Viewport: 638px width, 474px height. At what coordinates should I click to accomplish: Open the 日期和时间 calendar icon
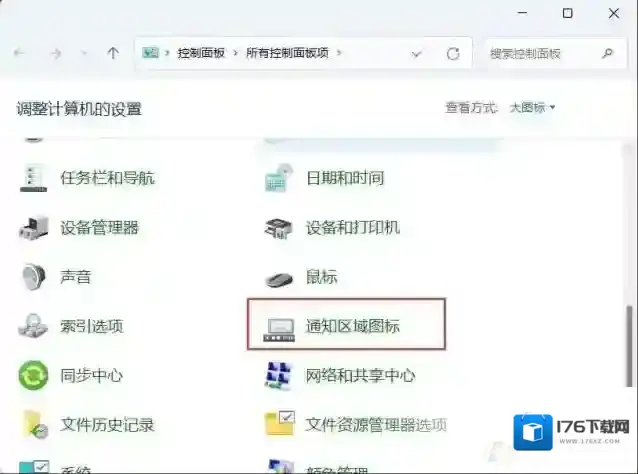pos(279,178)
